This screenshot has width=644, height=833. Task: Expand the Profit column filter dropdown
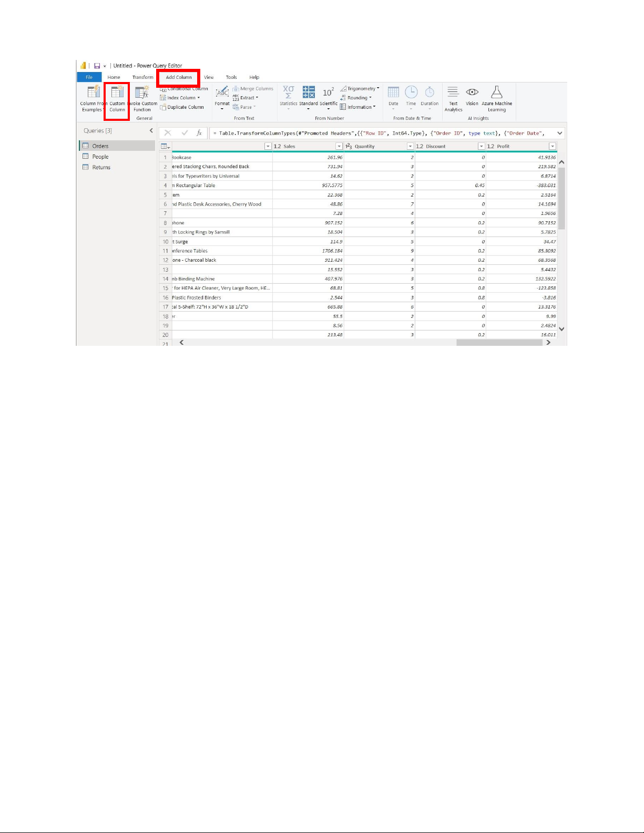click(553, 147)
